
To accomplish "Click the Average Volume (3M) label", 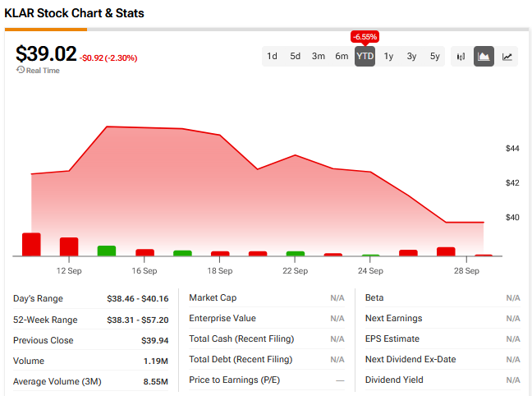I will pyautogui.click(x=57, y=382).
